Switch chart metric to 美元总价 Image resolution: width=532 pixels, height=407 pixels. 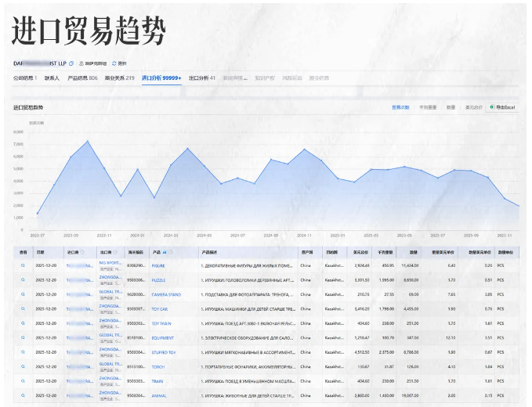tap(473, 106)
